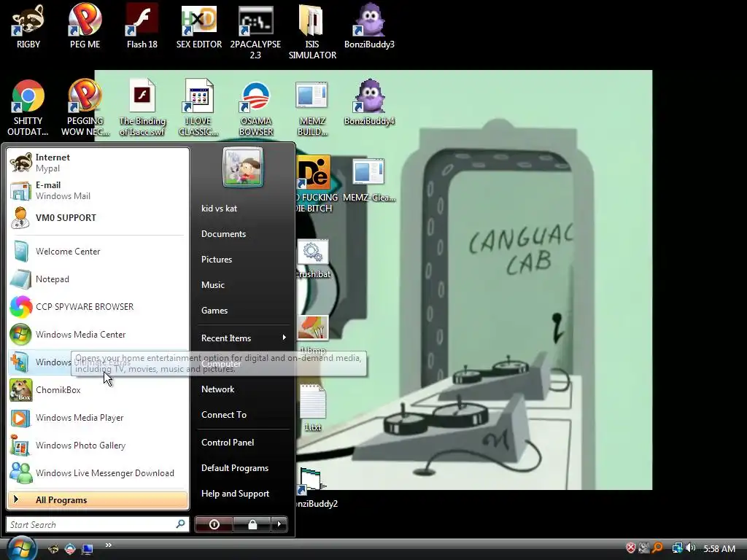Select the PEGGING WOW NEC... icon
747x560 pixels.
[85, 108]
